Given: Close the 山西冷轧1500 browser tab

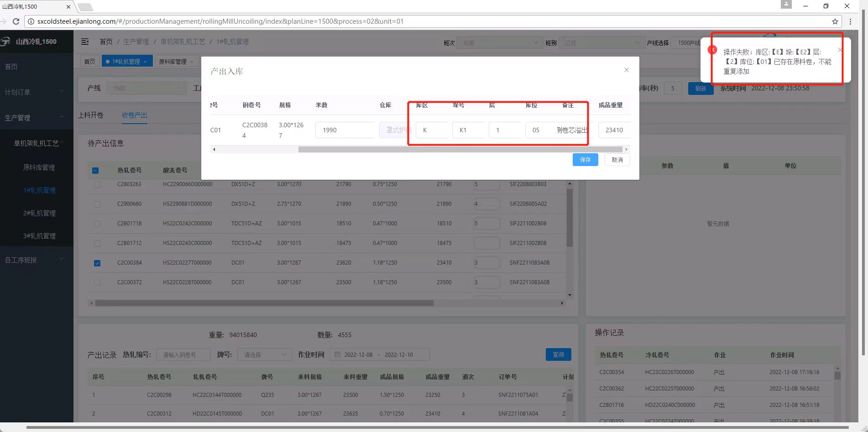Looking at the screenshot, I should 68,7.
